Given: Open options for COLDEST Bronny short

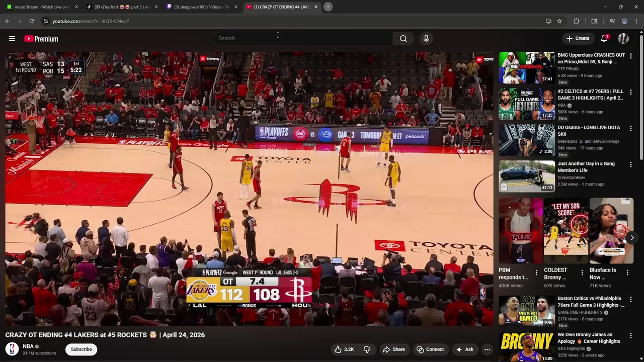Looking at the screenshot, I should (582, 273).
